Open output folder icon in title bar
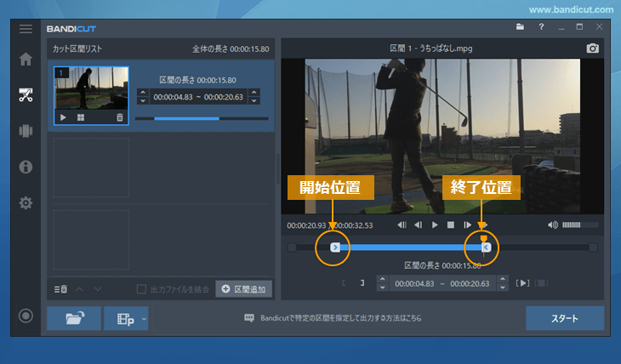Screen dimensions: 621x364 pos(520,27)
